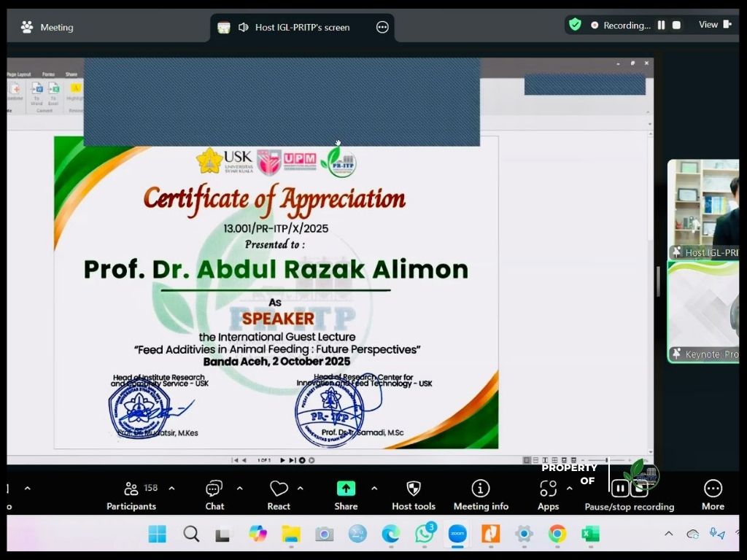This screenshot has width=747, height=560.
Task: Expand the arrow next to Participants
Action: pyautogui.click(x=171, y=489)
